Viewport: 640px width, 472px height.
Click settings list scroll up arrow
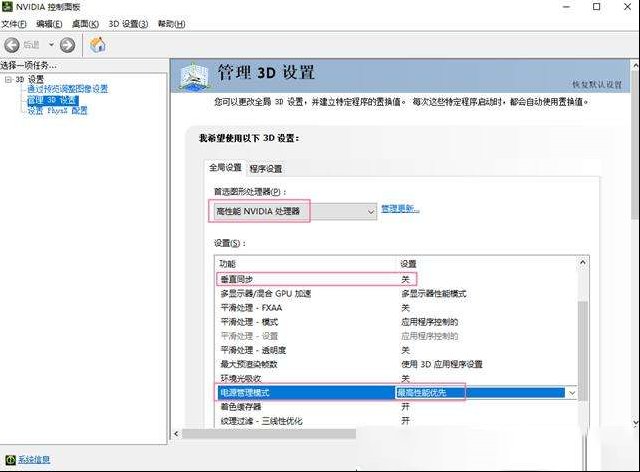582,263
